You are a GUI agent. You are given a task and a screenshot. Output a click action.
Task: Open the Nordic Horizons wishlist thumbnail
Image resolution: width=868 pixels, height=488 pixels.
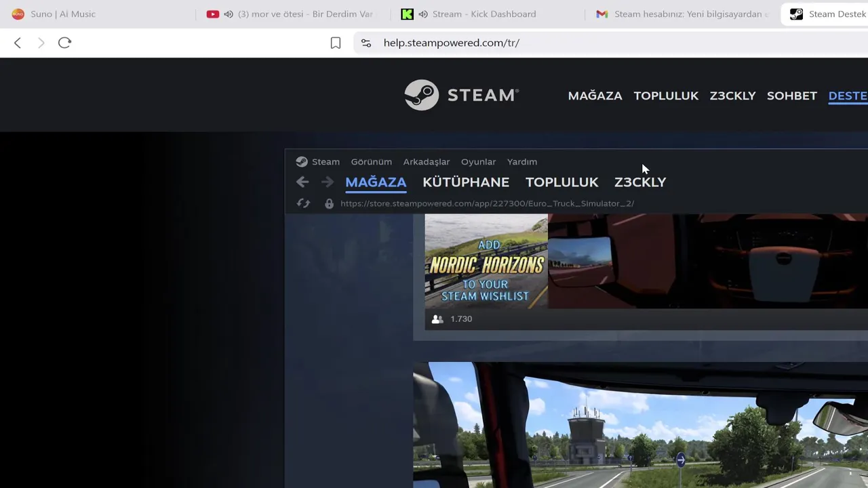tap(486, 261)
